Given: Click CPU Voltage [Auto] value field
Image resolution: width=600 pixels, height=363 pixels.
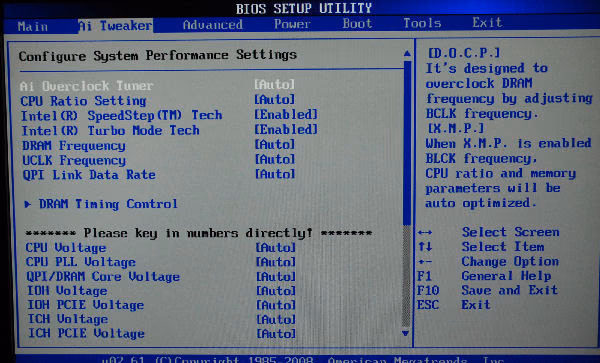Looking at the screenshot, I should point(276,247).
